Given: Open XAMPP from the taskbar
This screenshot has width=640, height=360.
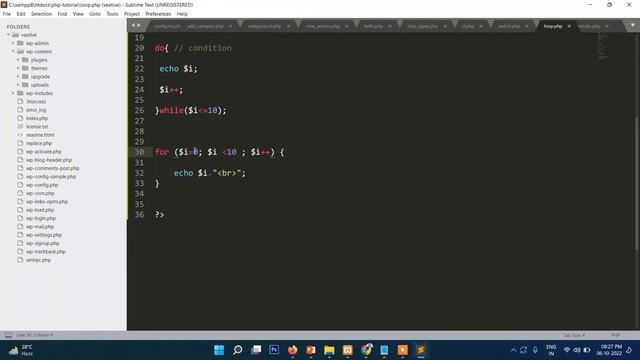Looking at the screenshot, I should pyautogui.click(x=347, y=350).
